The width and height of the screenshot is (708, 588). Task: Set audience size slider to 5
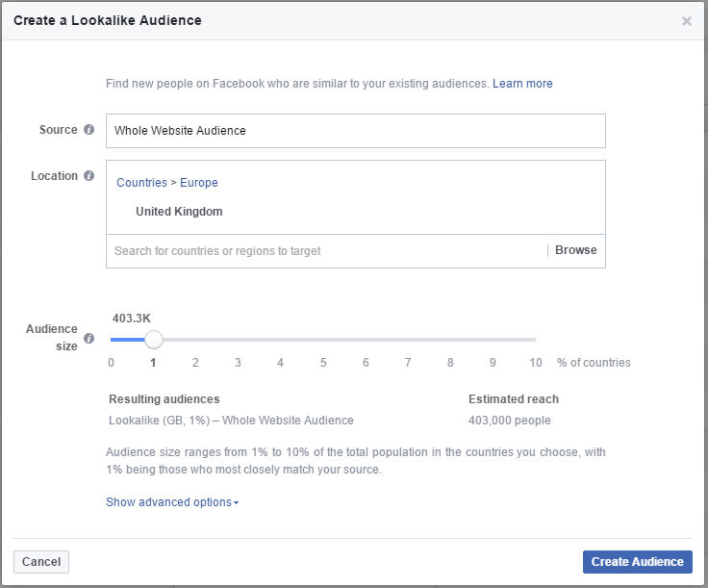click(x=323, y=340)
